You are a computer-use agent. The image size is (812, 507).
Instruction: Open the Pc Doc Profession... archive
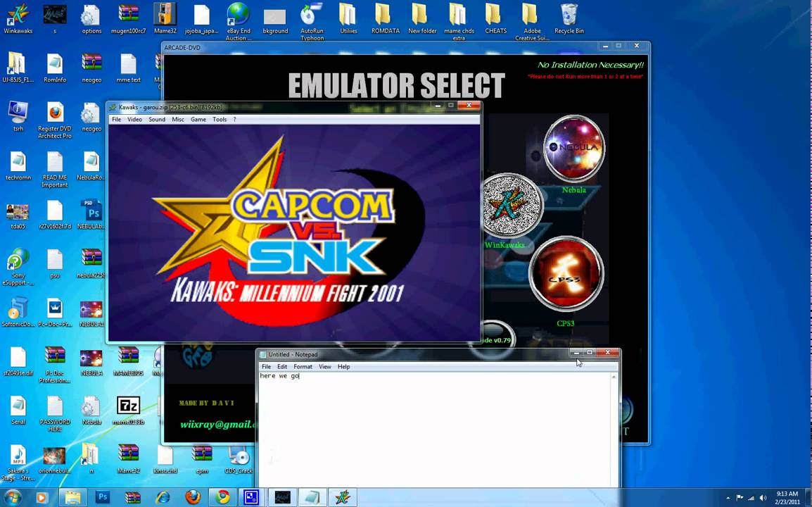tap(54, 365)
